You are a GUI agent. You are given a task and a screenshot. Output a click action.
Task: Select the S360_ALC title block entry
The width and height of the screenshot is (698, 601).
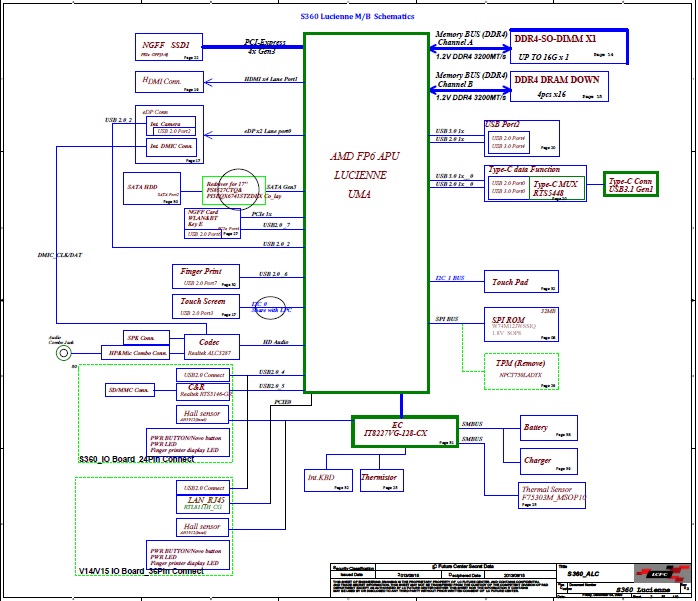click(x=583, y=573)
